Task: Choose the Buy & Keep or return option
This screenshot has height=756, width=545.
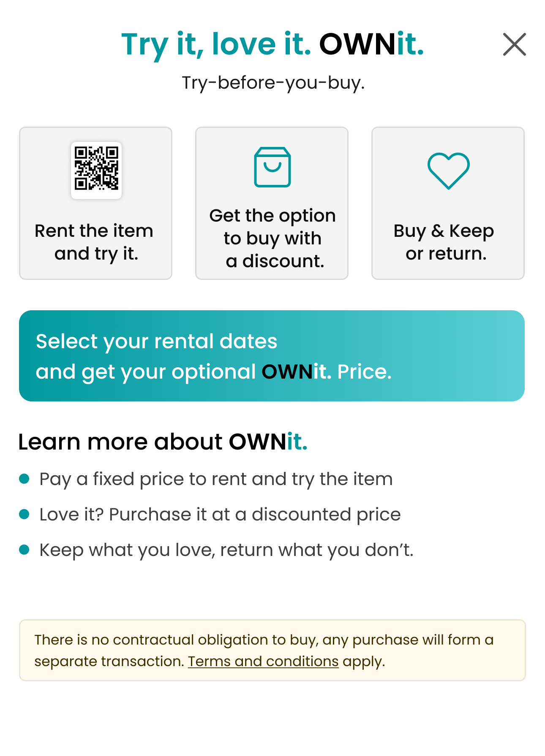Action: click(x=448, y=203)
